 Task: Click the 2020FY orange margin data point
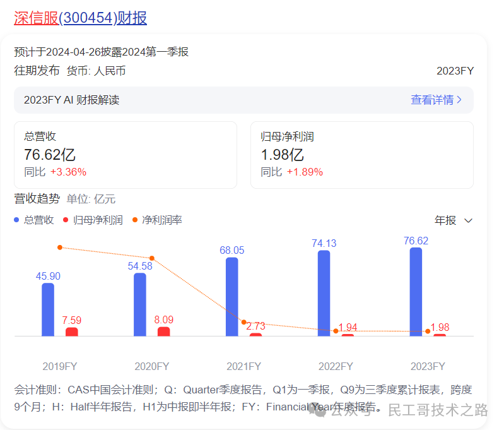152,258
